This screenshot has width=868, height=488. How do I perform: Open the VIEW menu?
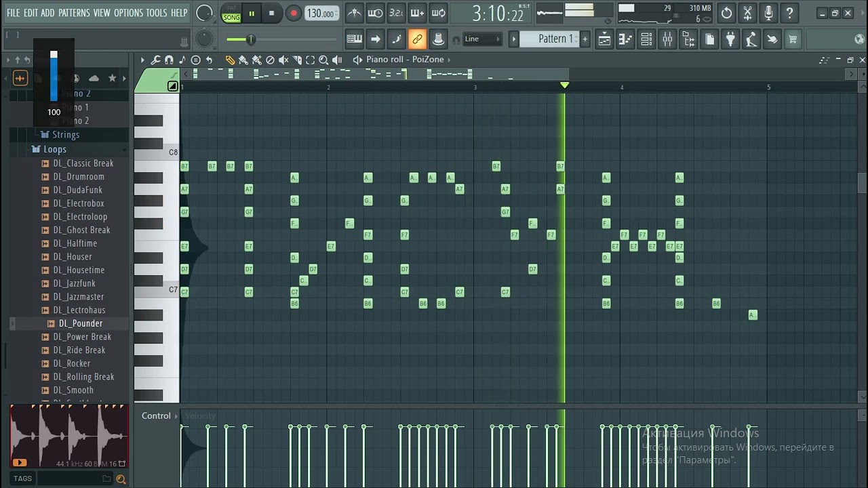click(102, 13)
